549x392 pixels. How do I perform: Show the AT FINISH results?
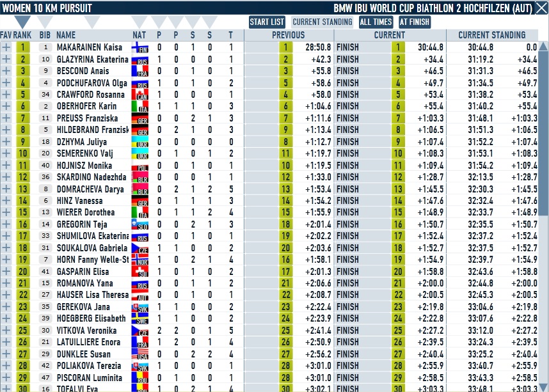414,22
